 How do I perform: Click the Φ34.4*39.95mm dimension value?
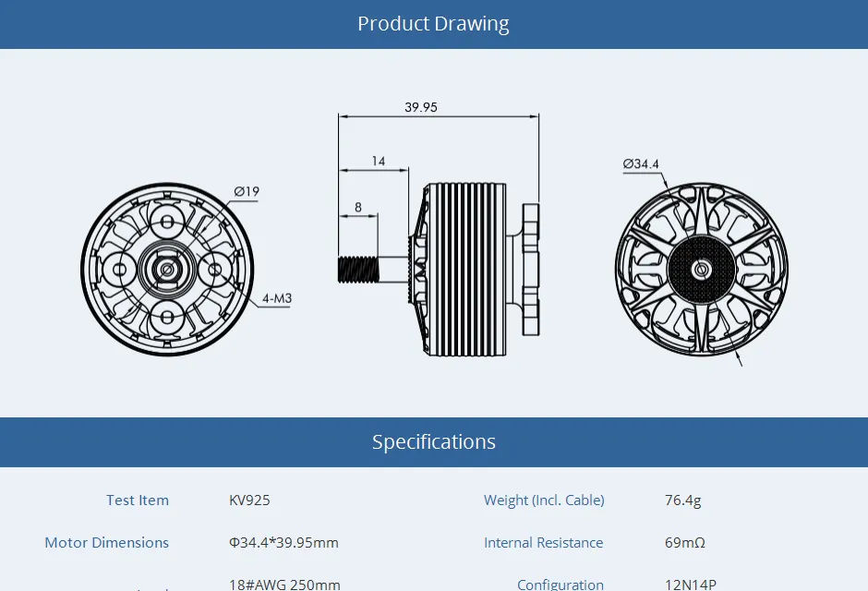coord(284,543)
